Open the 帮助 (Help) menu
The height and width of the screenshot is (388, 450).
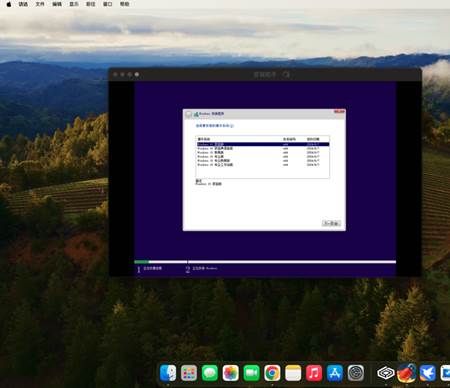click(x=124, y=4)
